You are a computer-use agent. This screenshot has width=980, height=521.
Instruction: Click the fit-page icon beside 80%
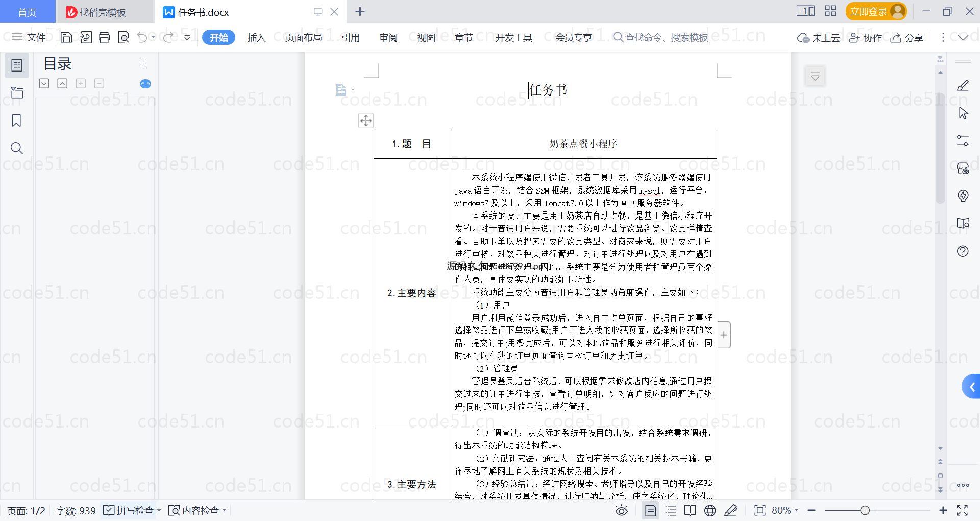760,510
